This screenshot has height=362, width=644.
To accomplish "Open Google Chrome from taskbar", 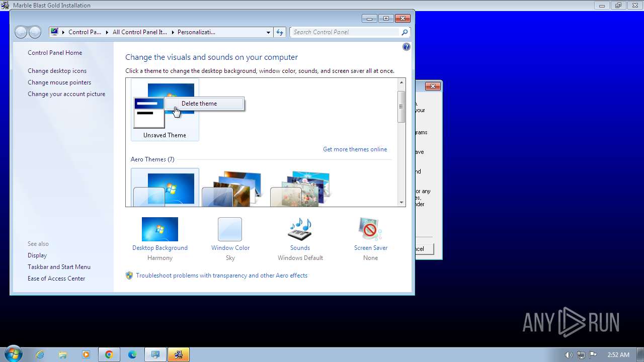I will 109,354.
